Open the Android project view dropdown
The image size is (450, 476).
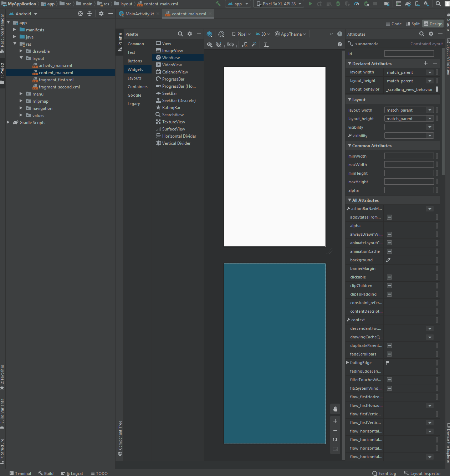(24, 14)
